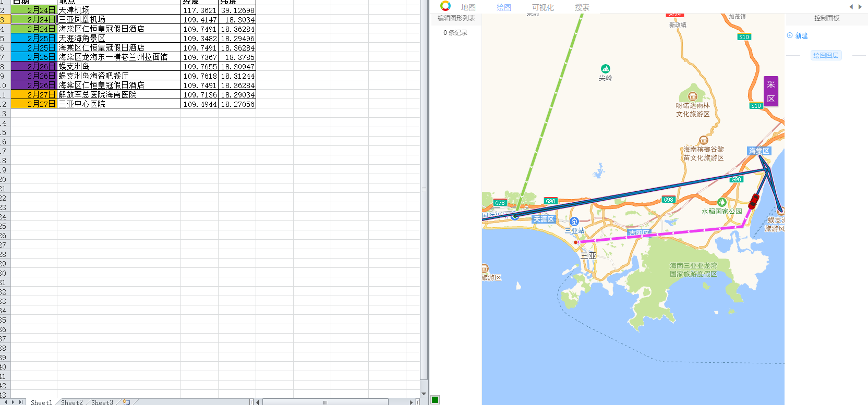
Task: Click the vertical scrollbar down arrow
Action: coord(424,394)
